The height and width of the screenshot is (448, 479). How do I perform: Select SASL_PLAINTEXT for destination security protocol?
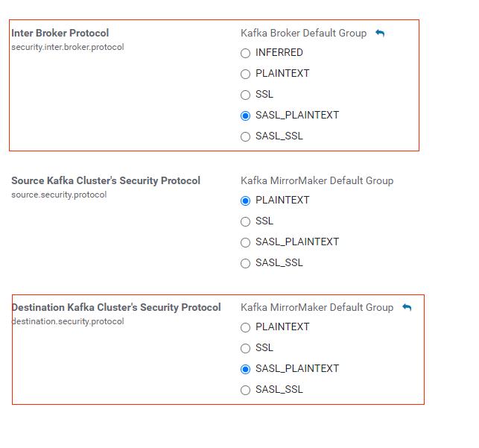[x=245, y=369]
